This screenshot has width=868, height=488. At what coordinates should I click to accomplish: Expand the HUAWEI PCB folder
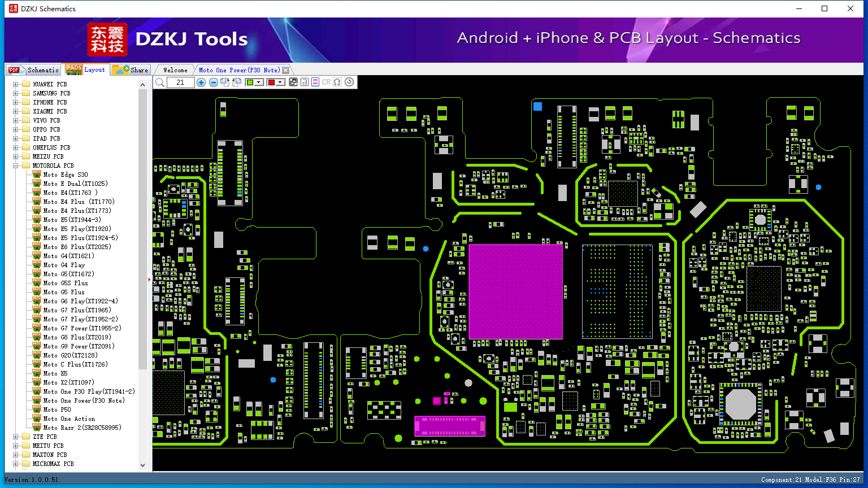point(16,84)
